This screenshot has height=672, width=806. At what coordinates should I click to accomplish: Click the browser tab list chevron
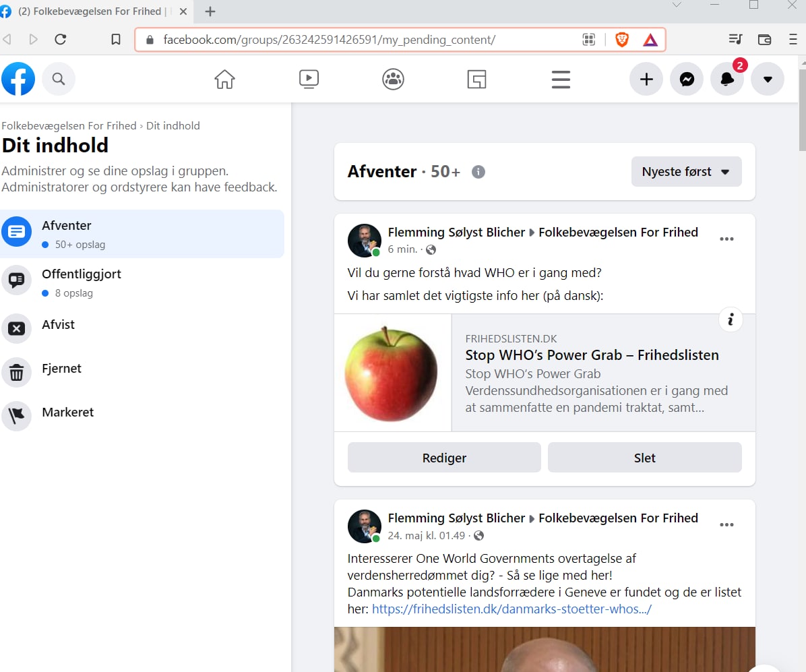coord(677,5)
